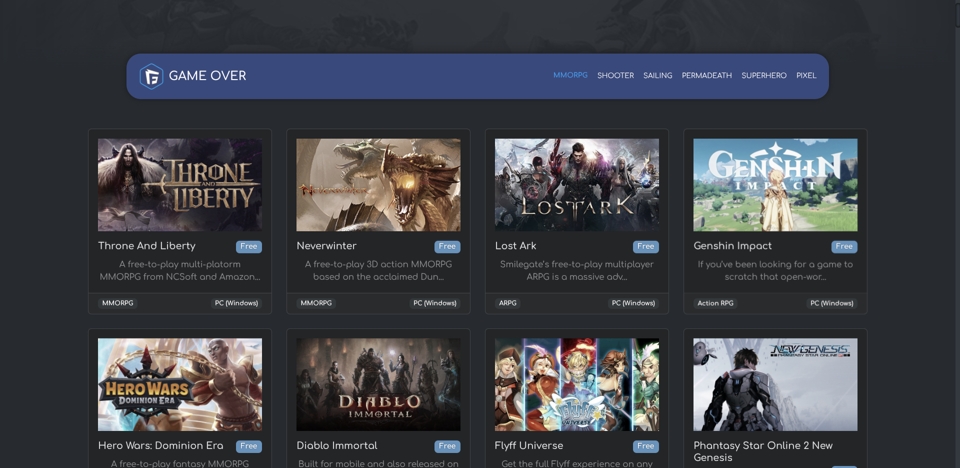The image size is (960, 468).
Task: Click the Diablo Immortal title text
Action: (x=337, y=445)
